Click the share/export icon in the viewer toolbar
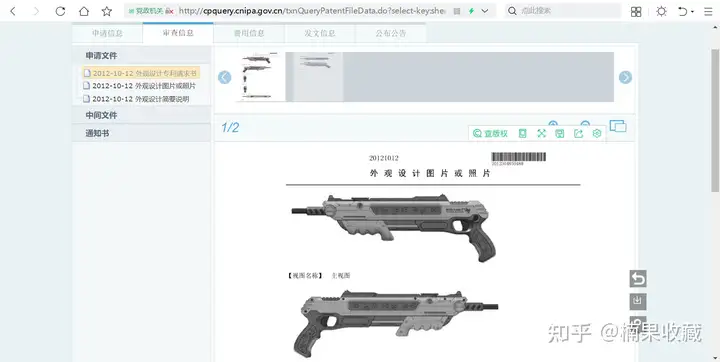720x362 pixels. coord(578,134)
